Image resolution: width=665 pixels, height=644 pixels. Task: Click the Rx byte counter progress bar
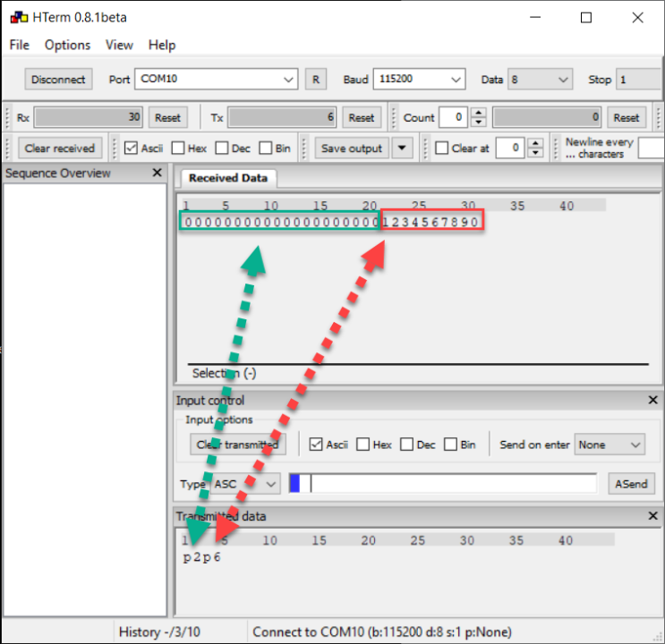click(x=89, y=117)
